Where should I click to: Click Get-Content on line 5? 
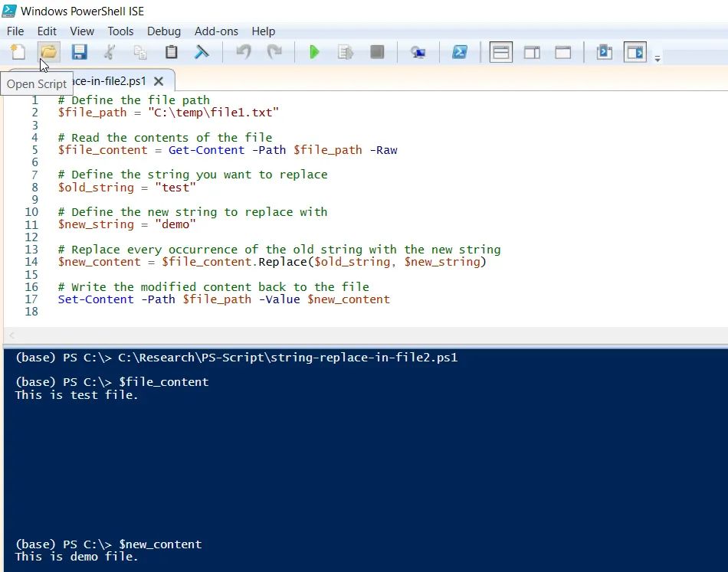click(x=206, y=150)
